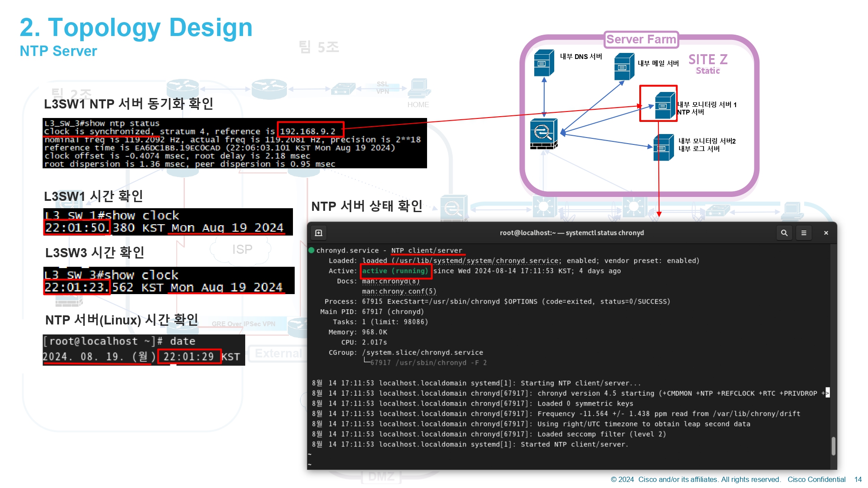Click the '2. Topology Design' title
The width and height of the screenshot is (868, 488).
tap(136, 27)
